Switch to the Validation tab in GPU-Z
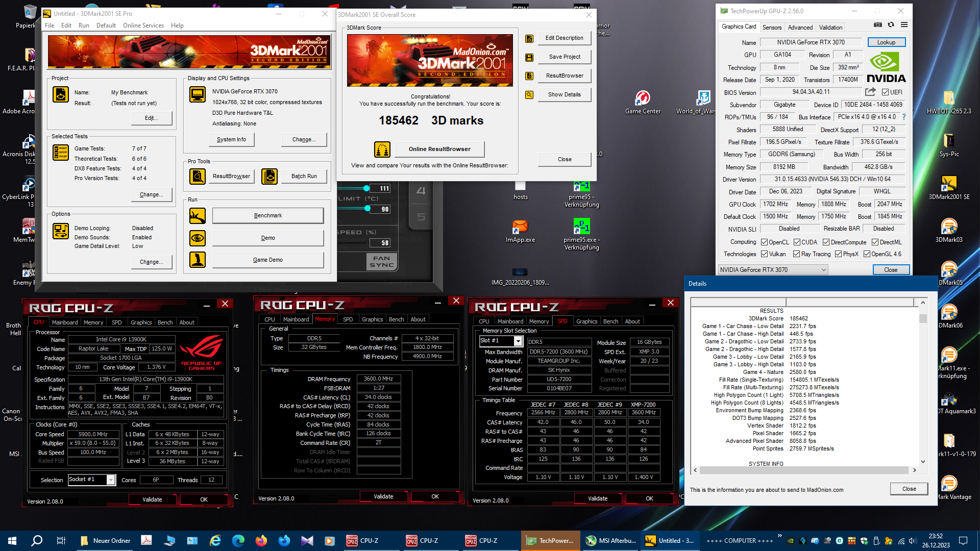 (x=830, y=28)
